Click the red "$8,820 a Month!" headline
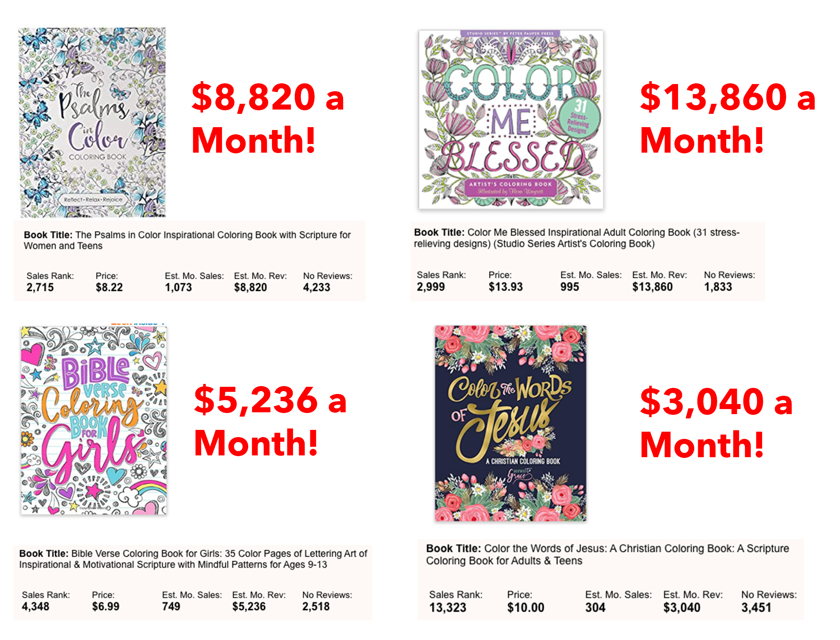Image resolution: width=840 pixels, height=640 pixels. [x=268, y=118]
